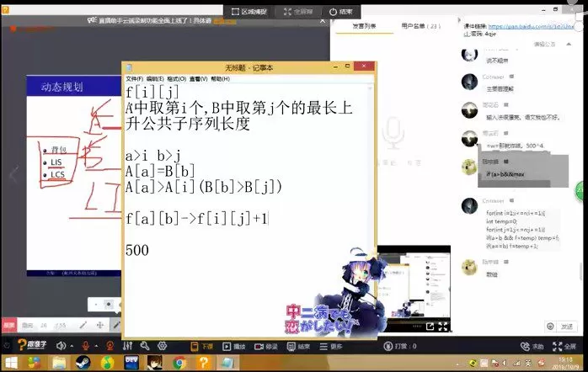Toggle 全屏 fullscreen in bottom bar
Viewport: 588px width, 372px height.
pos(564,347)
